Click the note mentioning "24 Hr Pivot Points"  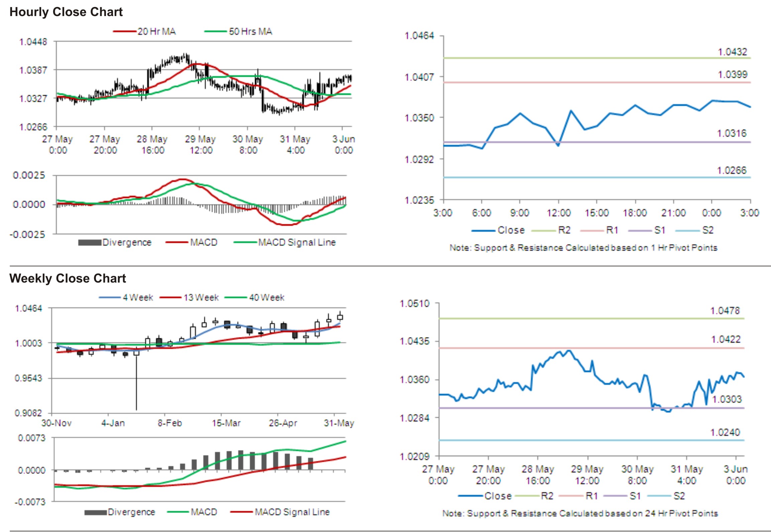(x=580, y=513)
